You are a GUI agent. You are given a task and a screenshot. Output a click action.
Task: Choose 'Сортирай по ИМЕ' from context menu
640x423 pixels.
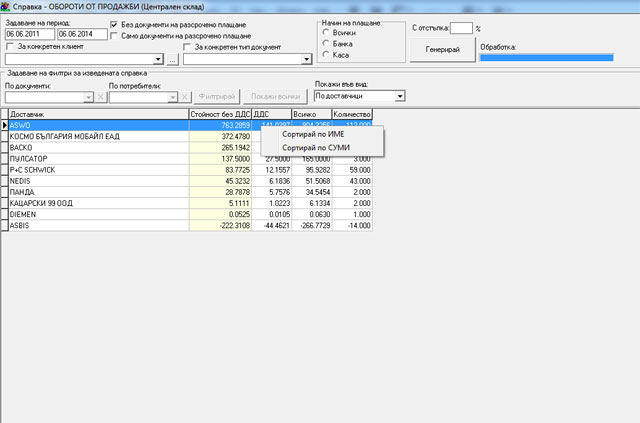point(313,134)
